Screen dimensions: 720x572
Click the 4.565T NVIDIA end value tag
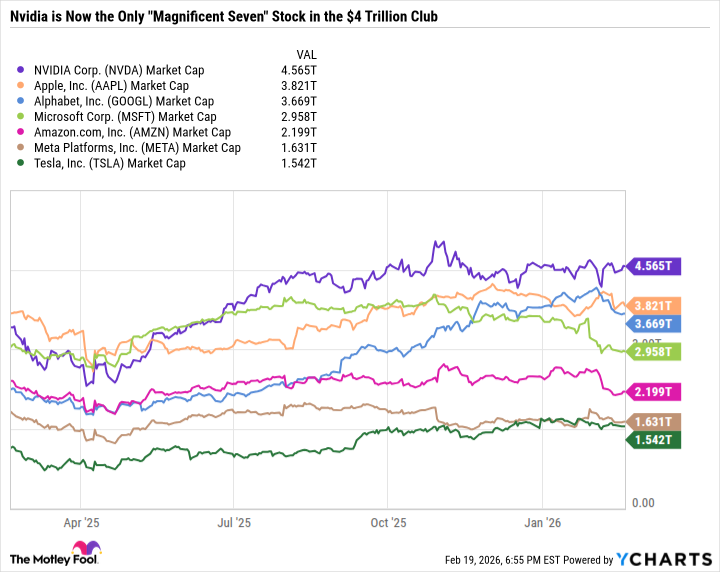tap(654, 266)
